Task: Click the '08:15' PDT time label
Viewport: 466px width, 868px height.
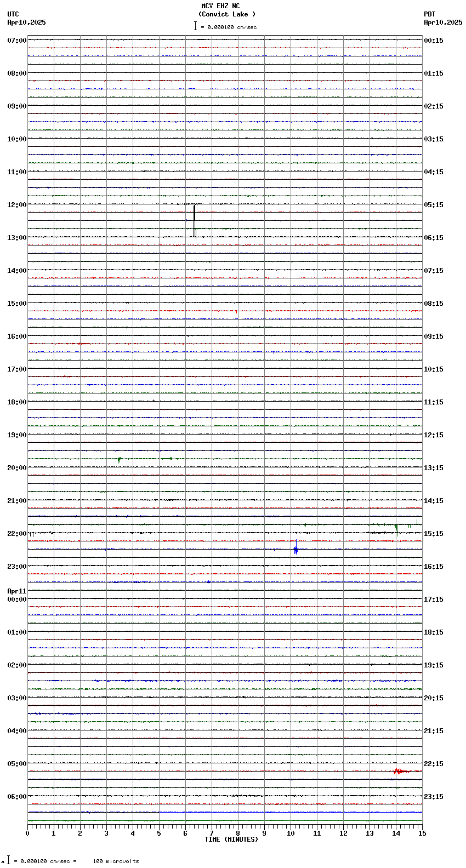Action: click(x=434, y=304)
